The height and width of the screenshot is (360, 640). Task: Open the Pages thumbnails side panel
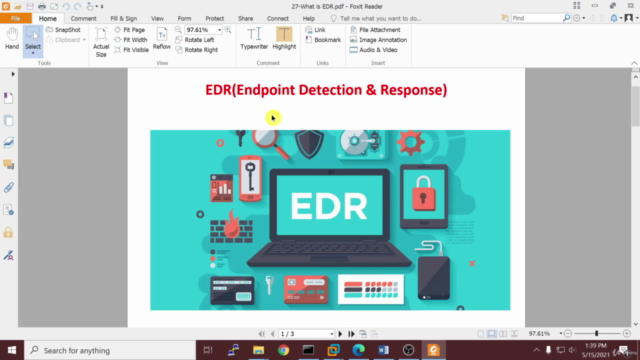tap(8, 120)
